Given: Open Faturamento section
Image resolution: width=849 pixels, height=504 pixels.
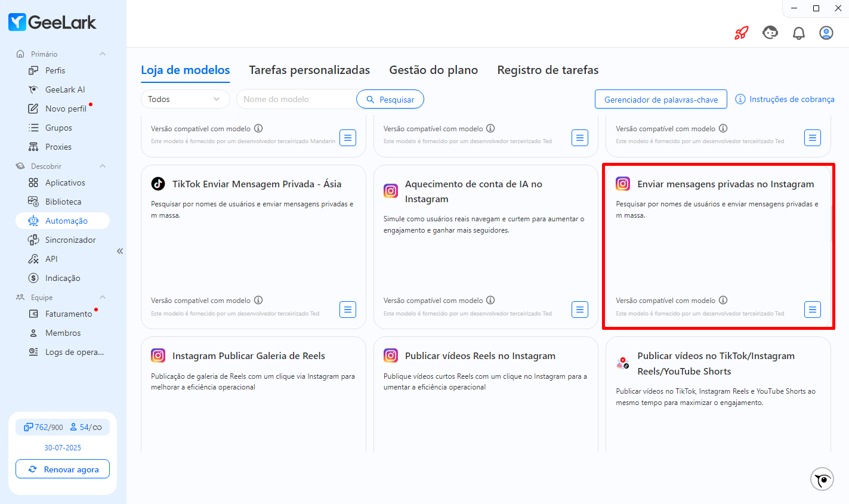Looking at the screenshot, I should click(69, 314).
